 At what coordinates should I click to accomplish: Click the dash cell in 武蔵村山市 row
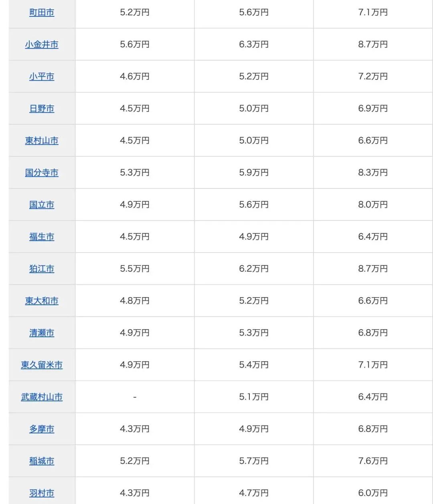135,397
